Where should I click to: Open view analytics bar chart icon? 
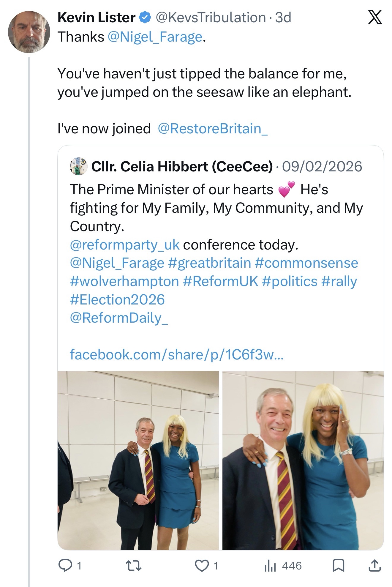point(270,566)
